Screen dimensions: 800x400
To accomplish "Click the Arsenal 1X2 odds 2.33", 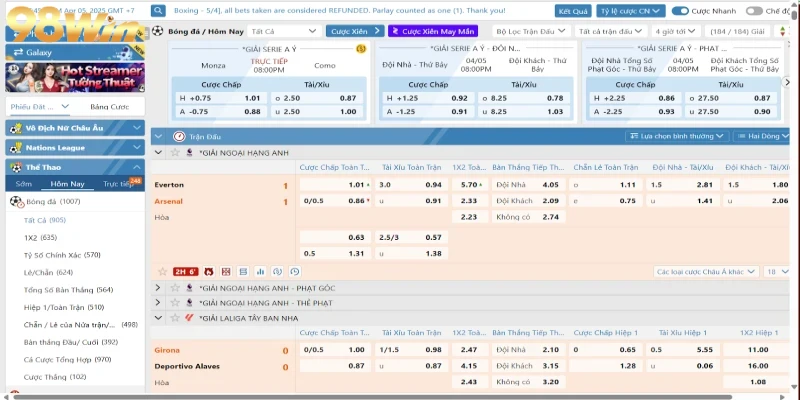I will pos(469,201).
